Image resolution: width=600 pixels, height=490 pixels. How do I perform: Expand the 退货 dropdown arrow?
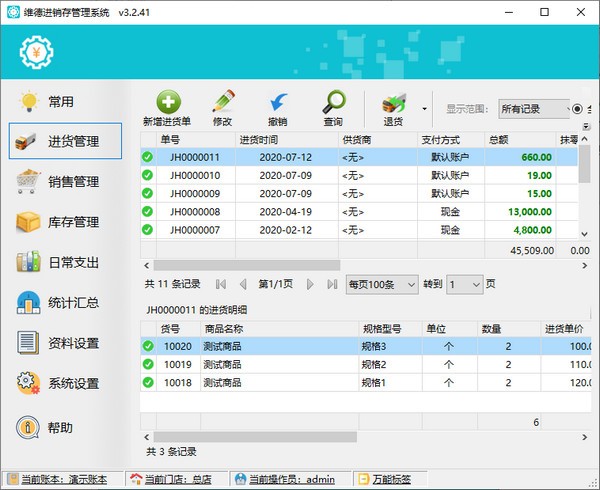point(425,108)
